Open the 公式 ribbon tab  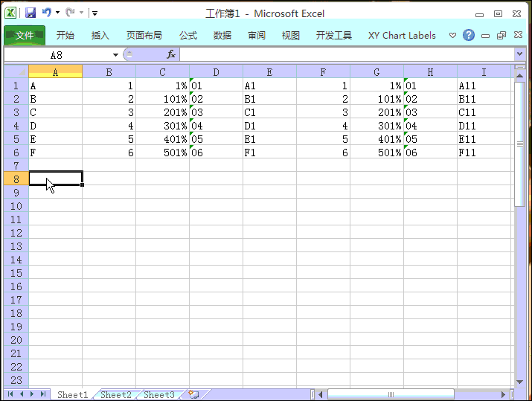[x=188, y=35]
